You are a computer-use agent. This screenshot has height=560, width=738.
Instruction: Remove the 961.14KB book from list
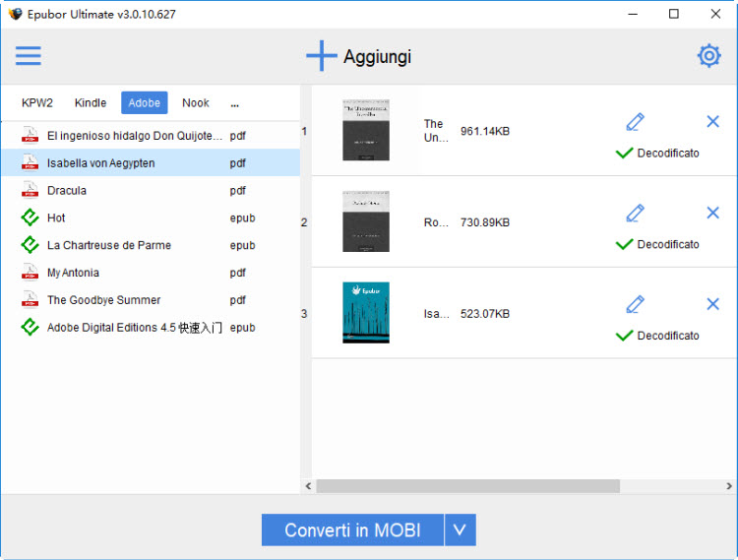(x=713, y=121)
